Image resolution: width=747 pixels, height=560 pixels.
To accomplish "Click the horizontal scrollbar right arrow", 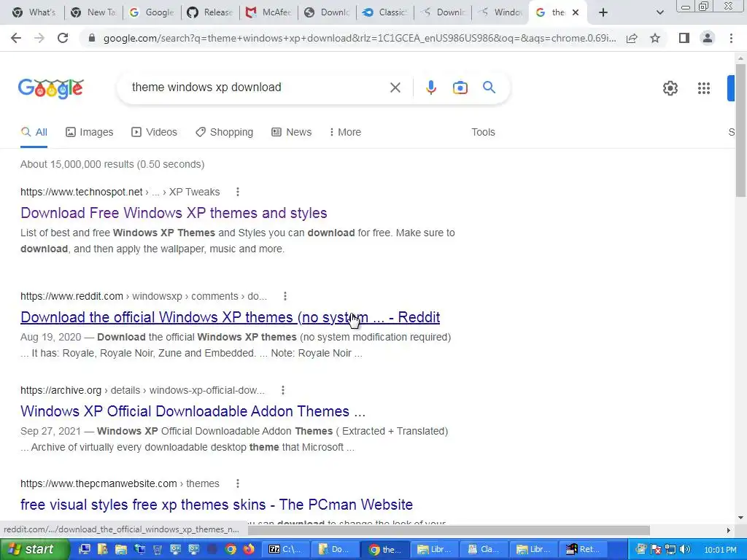I will [x=729, y=530].
